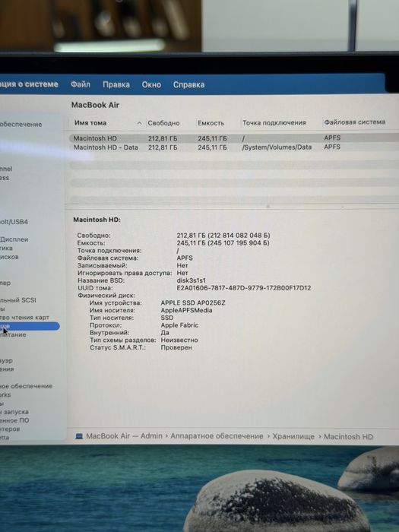Screen dimensions: 399x532
Task: Open the Правка menu
Action: click(116, 84)
